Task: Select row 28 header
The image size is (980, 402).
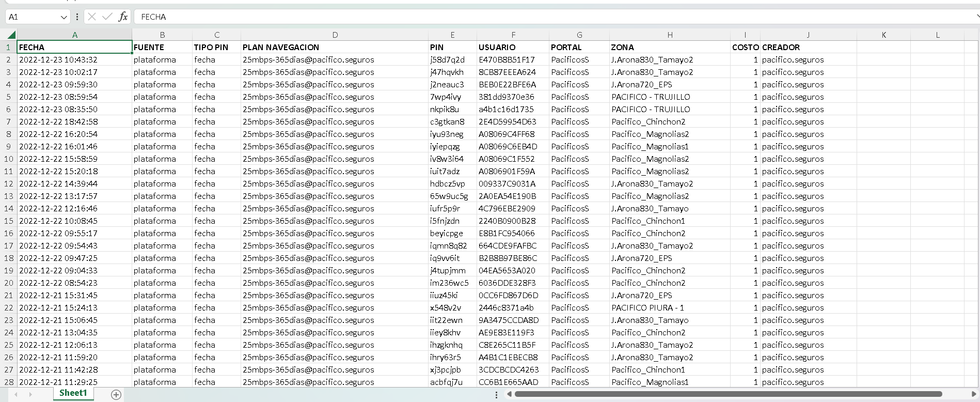Action: (8, 382)
